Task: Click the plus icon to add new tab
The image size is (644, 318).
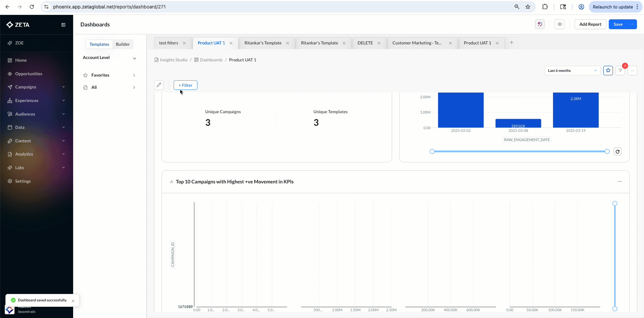Action: [x=512, y=43]
